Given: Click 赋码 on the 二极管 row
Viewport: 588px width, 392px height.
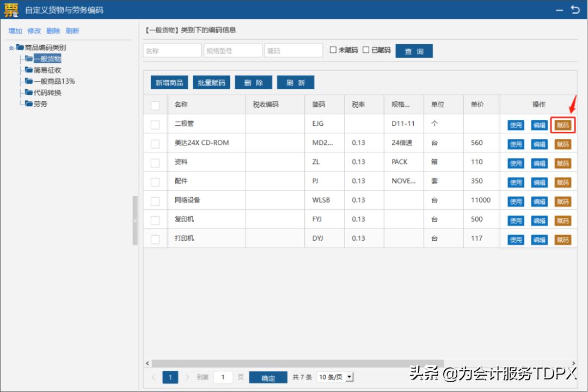Looking at the screenshot, I should (x=563, y=125).
